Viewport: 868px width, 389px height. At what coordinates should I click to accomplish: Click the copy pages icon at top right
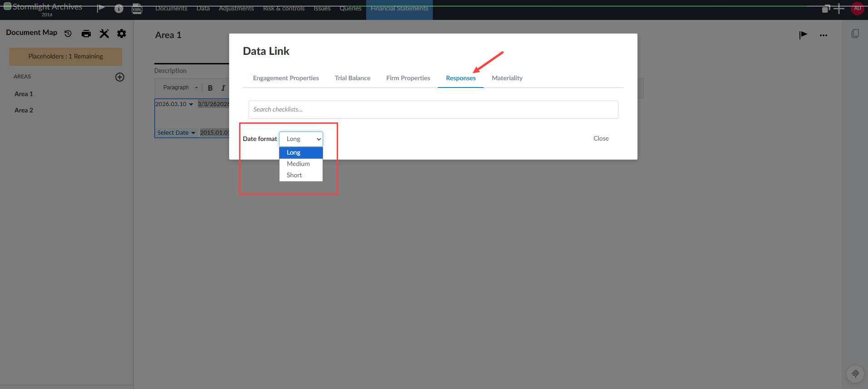coord(855,34)
